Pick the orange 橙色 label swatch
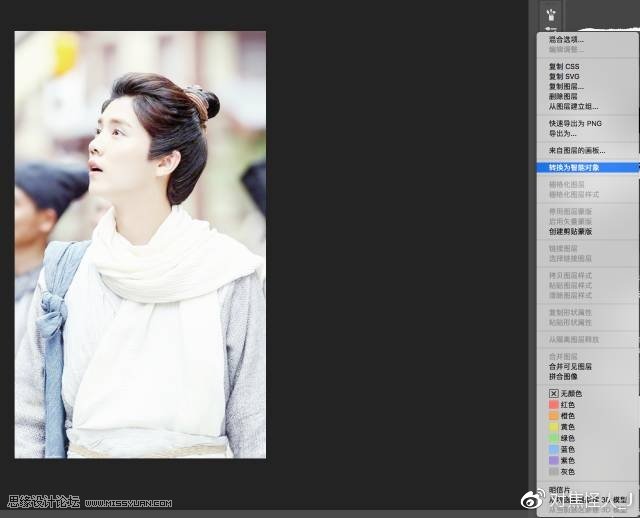640x518 pixels. point(562,416)
